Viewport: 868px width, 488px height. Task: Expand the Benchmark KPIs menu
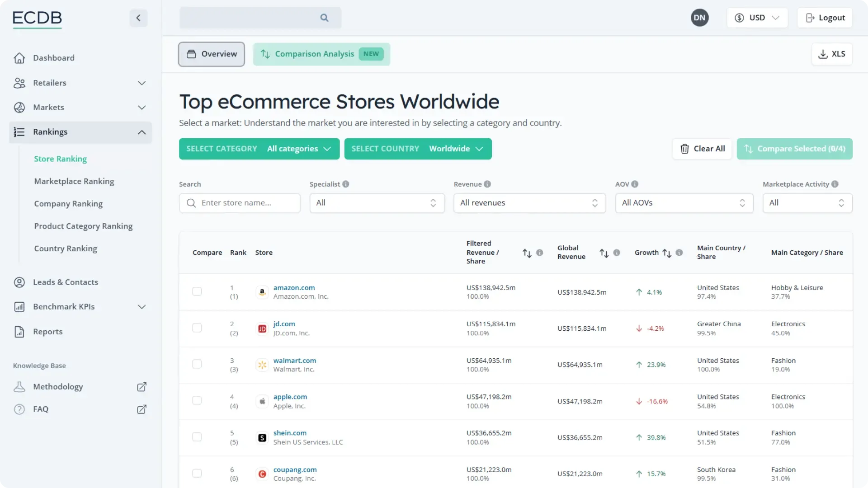pos(80,307)
